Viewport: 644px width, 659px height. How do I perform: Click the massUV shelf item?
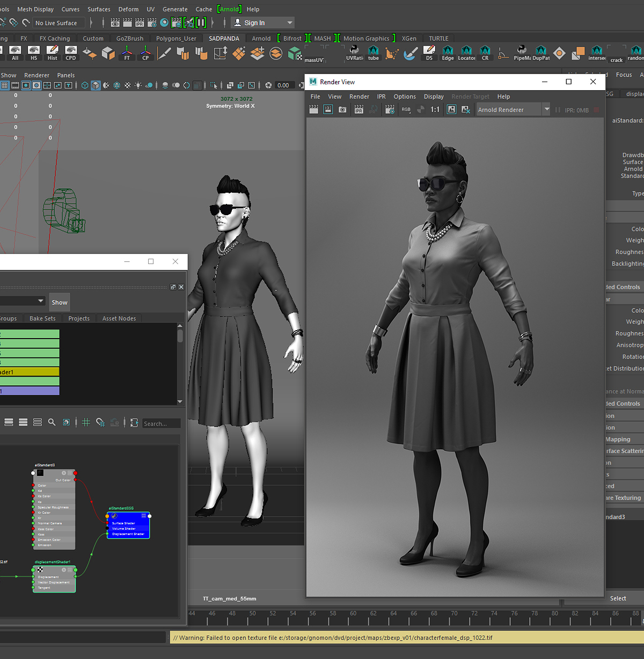coord(314,54)
